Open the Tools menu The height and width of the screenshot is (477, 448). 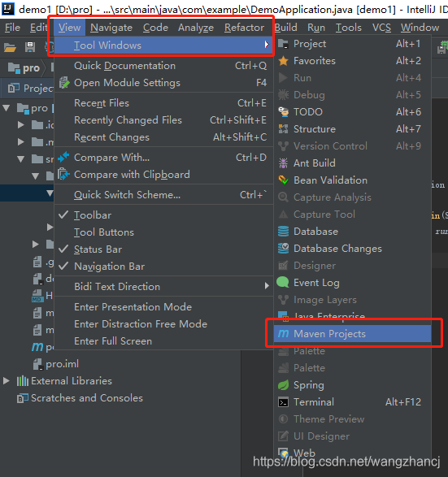click(349, 28)
